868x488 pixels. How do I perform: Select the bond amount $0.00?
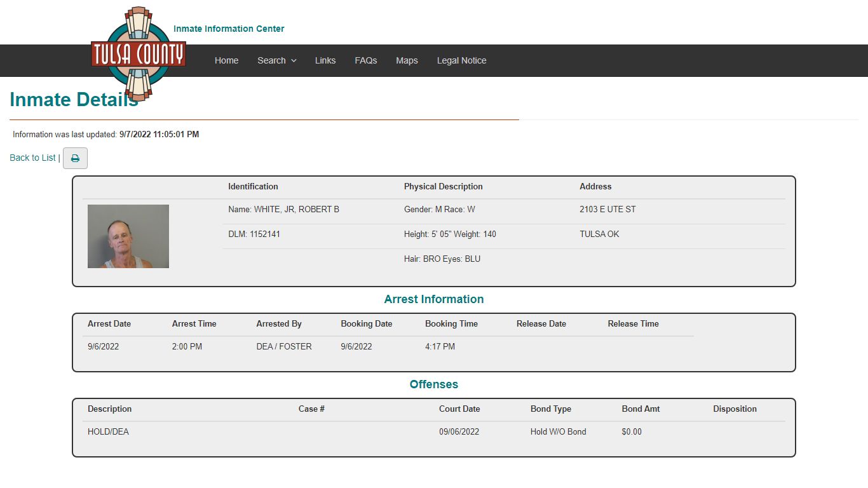click(632, 431)
